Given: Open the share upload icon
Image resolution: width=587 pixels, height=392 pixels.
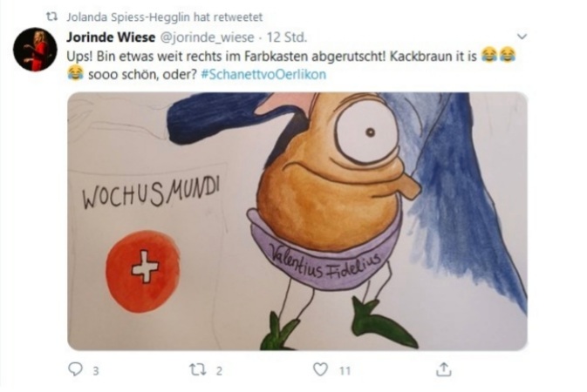Looking at the screenshot, I should [x=444, y=369].
